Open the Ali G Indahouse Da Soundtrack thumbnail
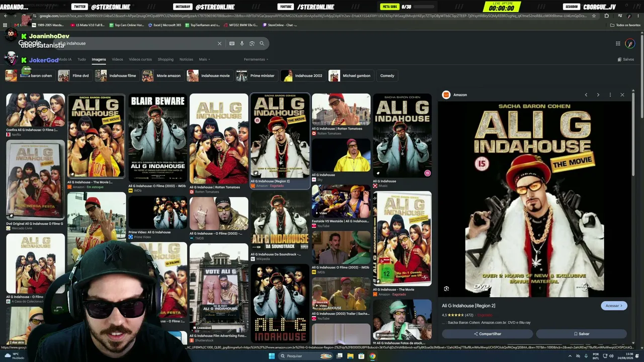This screenshot has height=362, width=644. (280, 221)
